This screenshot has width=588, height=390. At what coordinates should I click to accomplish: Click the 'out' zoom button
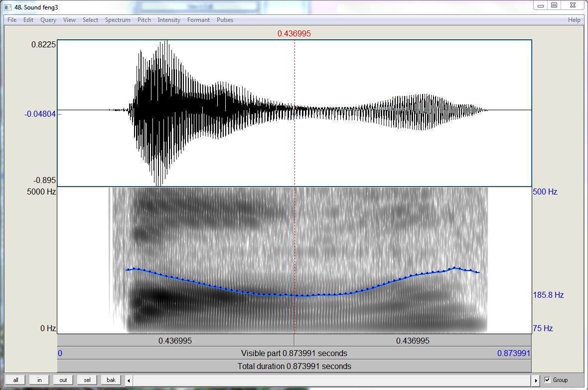(63, 380)
